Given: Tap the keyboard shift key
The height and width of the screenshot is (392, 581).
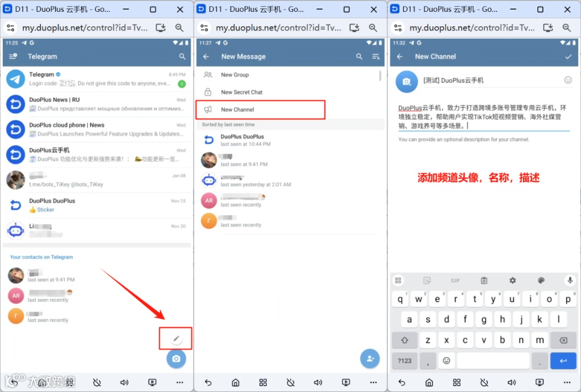Looking at the screenshot, I should (x=404, y=340).
